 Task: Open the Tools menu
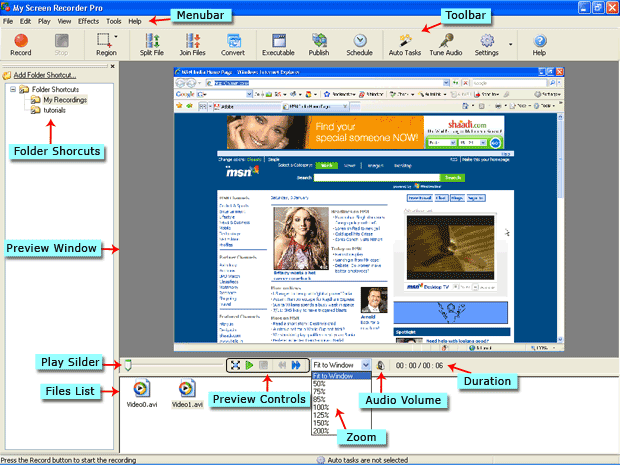114,20
